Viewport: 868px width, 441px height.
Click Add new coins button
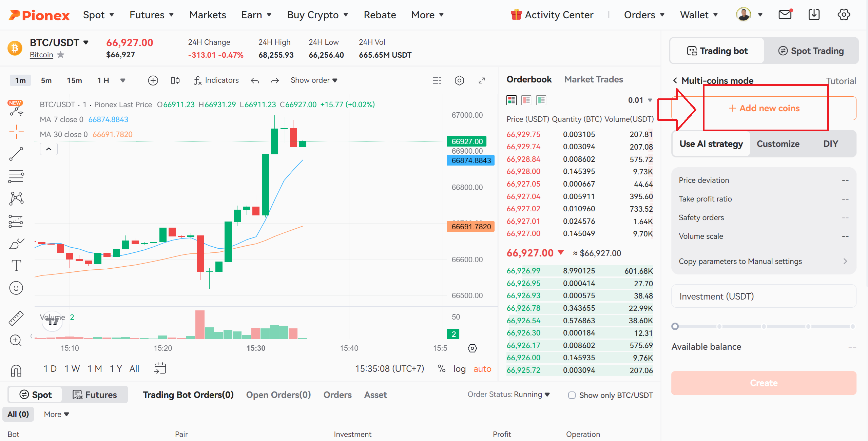click(x=764, y=108)
